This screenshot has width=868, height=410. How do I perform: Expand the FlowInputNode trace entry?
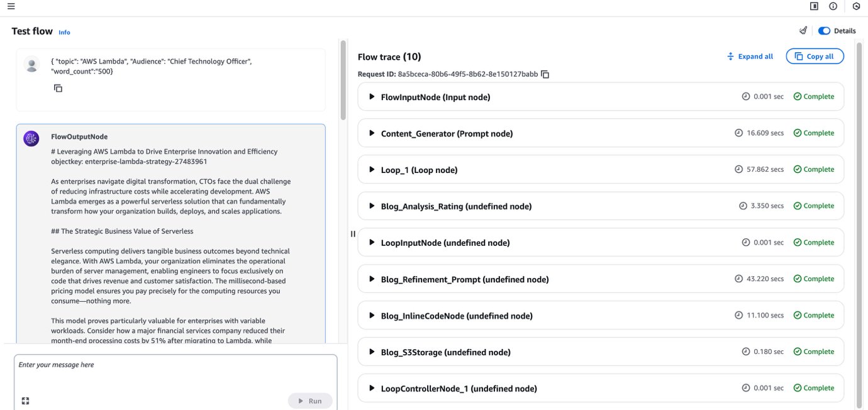[x=372, y=97]
